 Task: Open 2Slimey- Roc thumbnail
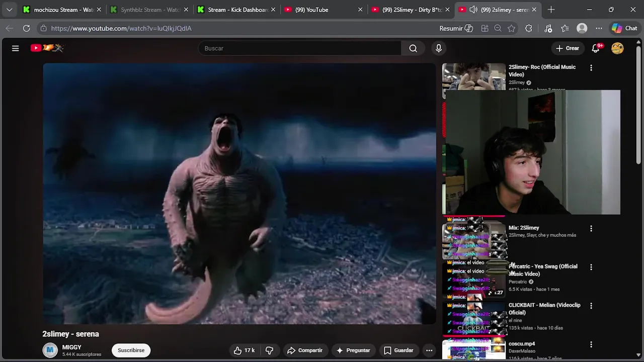point(474,76)
